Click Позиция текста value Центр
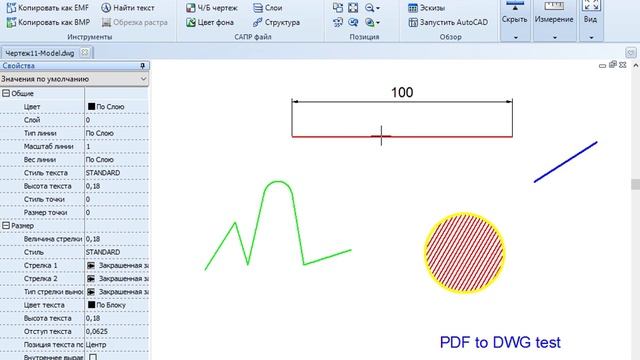640x360 pixels. click(x=117, y=344)
